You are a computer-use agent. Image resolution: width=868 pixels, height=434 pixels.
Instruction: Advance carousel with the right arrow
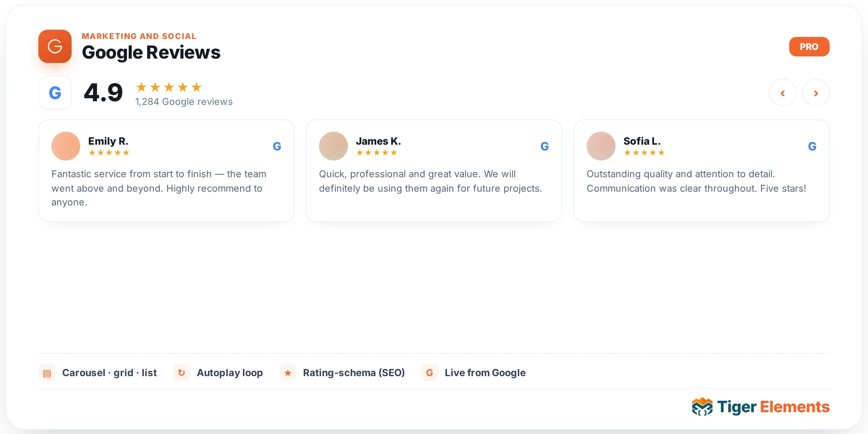point(816,93)
